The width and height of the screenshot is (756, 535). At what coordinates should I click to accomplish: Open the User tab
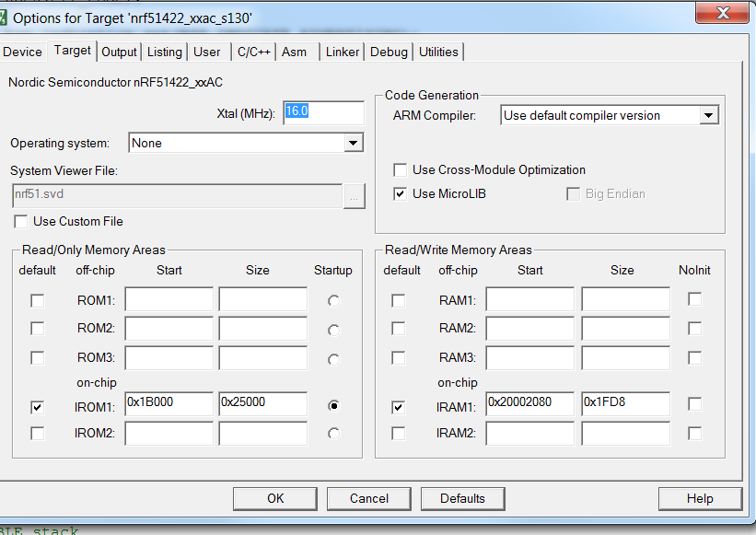coord(207,52)
